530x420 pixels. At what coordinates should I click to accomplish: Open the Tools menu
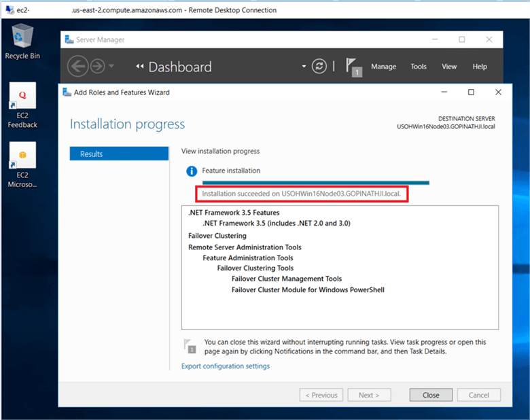coord(419,67)
